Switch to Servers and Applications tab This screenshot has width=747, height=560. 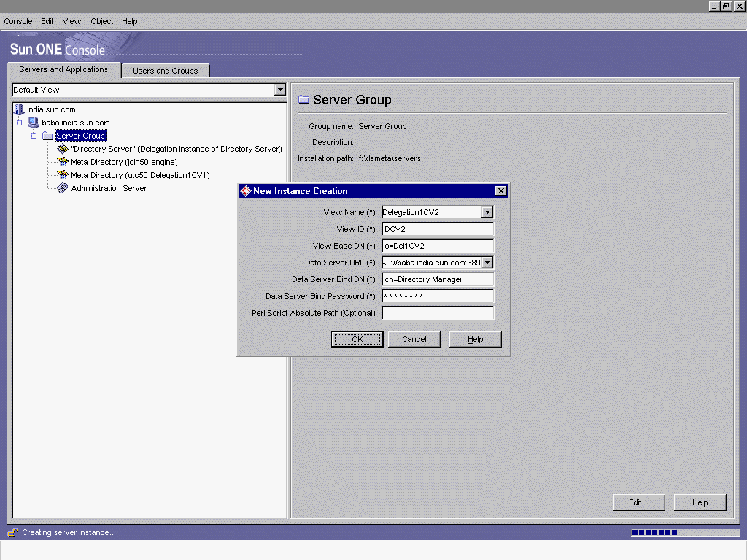pyautogui.click(x=64, y=69)
